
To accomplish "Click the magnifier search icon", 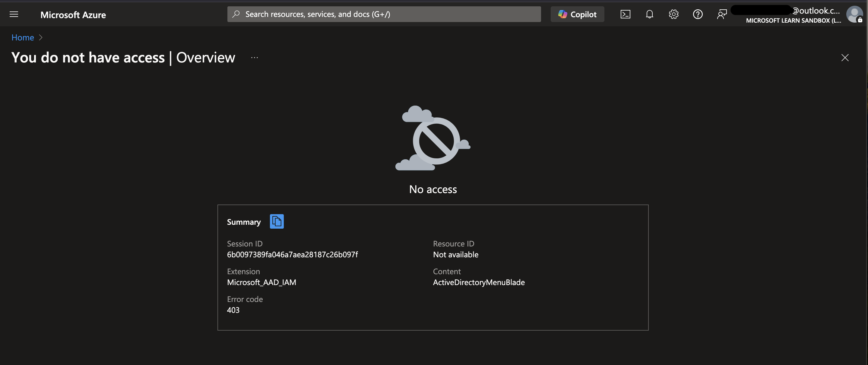I will click(236, 14).
